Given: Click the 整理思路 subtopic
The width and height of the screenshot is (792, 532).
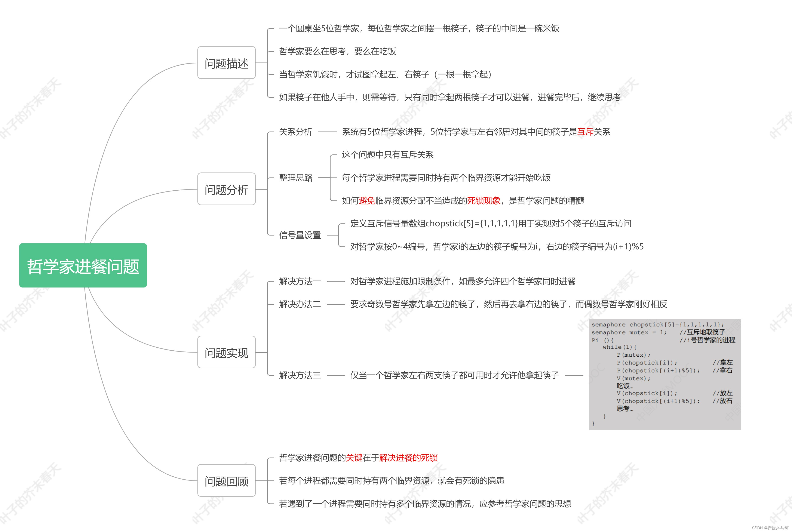Looking at the screenshot, I should (x=296, y=178).
